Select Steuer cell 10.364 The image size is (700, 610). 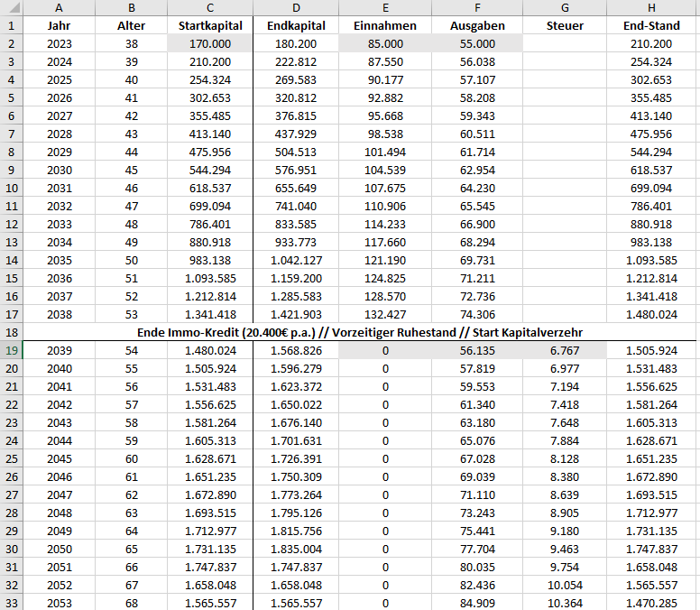pos(565,603)
